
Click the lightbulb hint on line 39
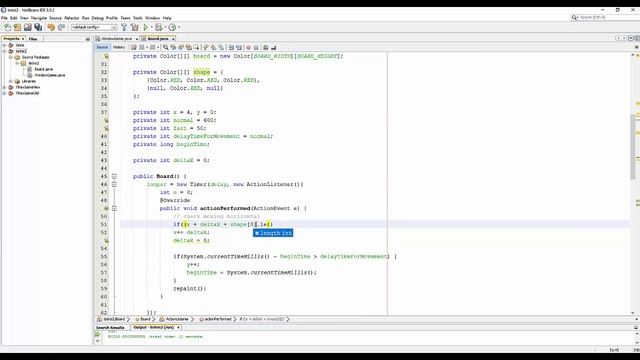[x=106, y=128]
